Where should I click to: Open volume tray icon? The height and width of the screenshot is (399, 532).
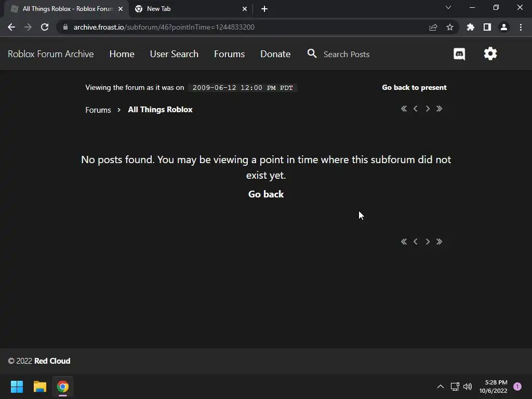click(x=468, y=387)
